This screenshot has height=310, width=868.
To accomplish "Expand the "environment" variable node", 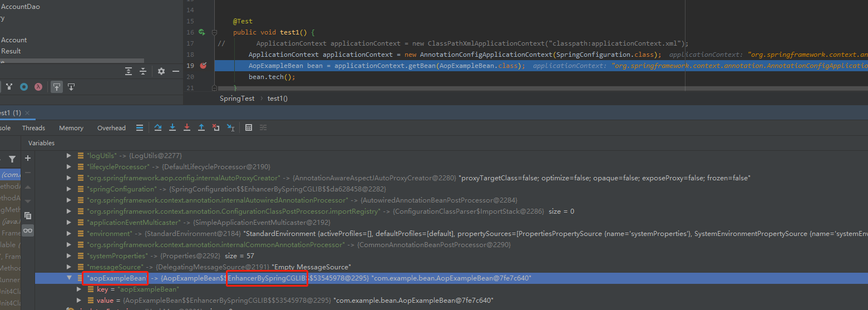I will tap(69, 234).
